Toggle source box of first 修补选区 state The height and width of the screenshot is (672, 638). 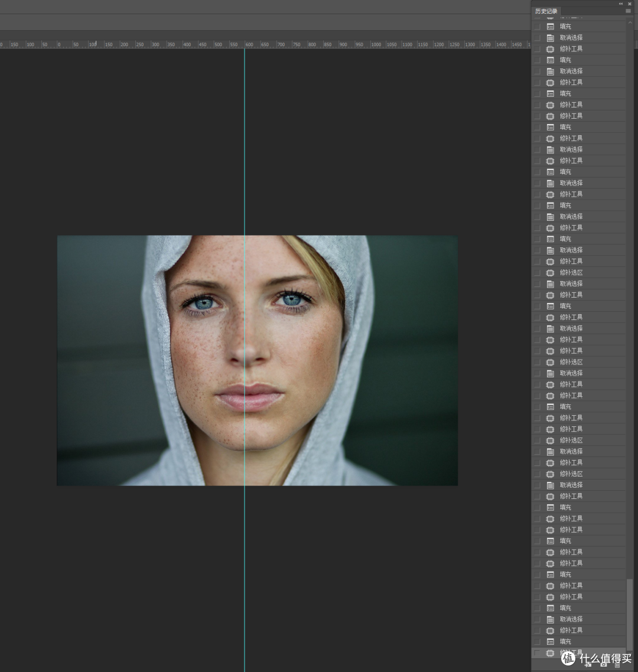[x=537, y=273]
